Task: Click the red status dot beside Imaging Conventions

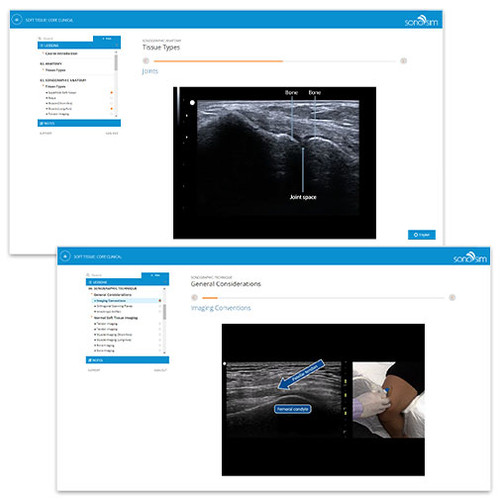Action: 160,301
